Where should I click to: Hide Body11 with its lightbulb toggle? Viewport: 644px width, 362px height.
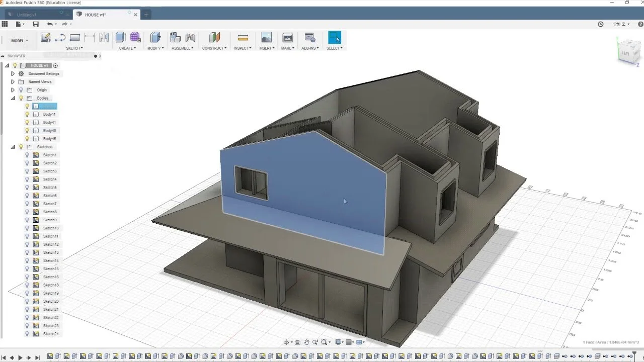(x=27, y=114)
